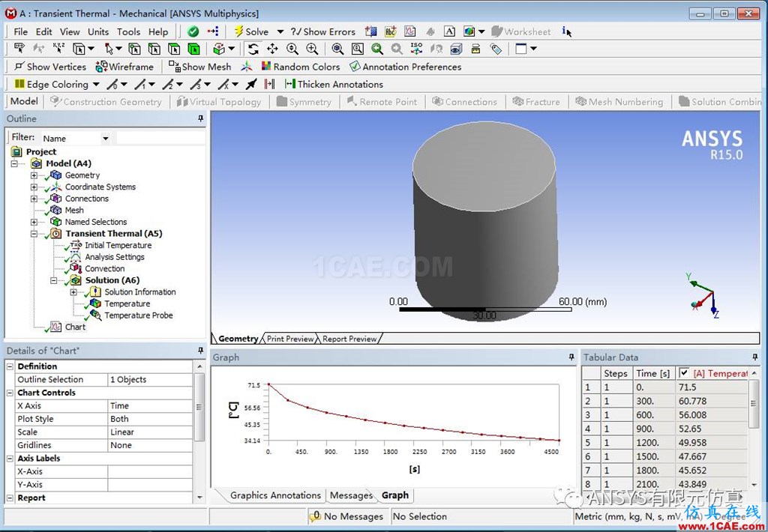
Task: Select Convection in the tree
Action: (104, 269)
